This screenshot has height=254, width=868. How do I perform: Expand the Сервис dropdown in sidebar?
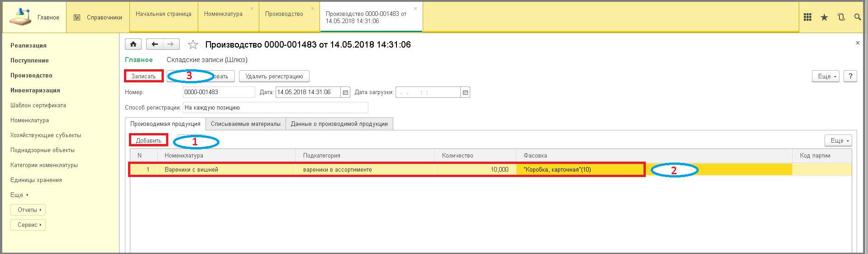pos(28,225)
